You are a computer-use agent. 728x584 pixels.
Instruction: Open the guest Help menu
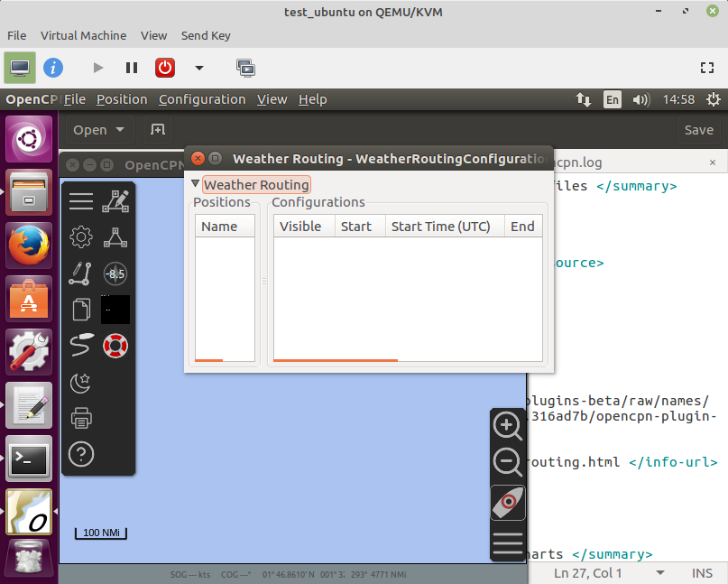tap(312, 99)
